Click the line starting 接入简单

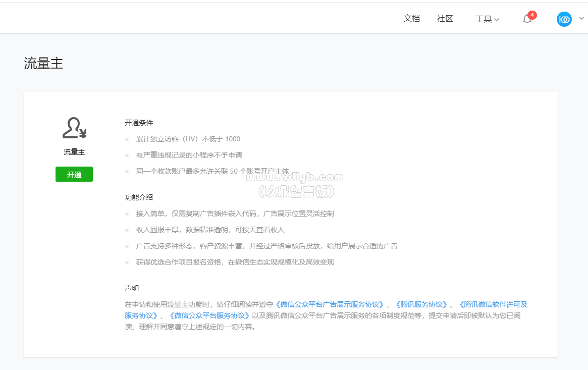click(x=235, y=214)
